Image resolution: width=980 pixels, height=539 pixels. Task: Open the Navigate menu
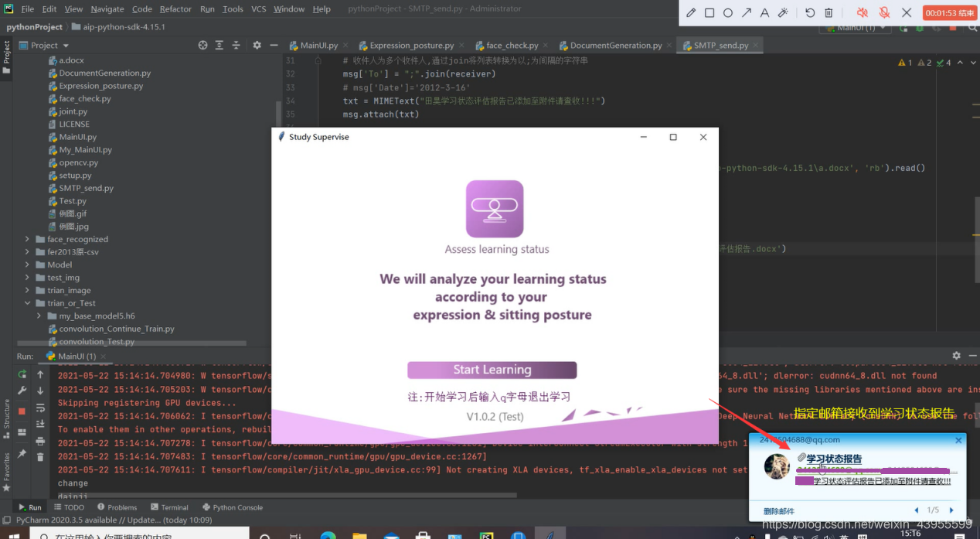(107, 9)
